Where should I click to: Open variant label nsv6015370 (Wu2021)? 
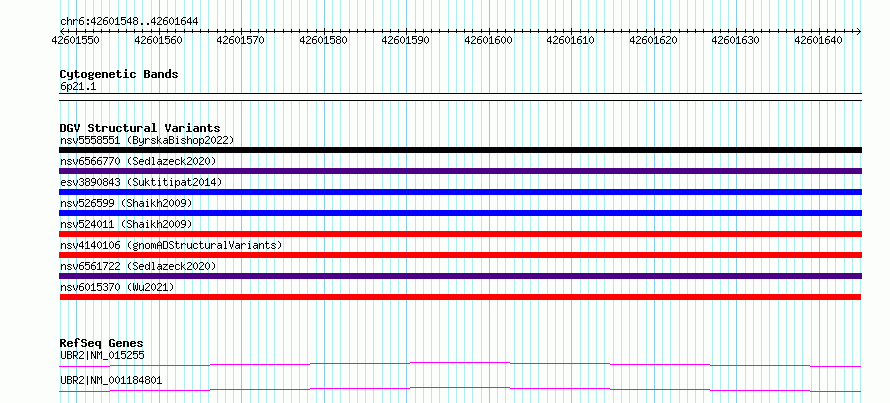117,287
